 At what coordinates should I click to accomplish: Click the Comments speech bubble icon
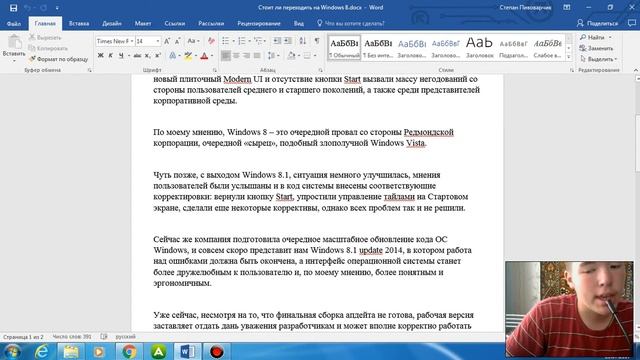[631, 23]
